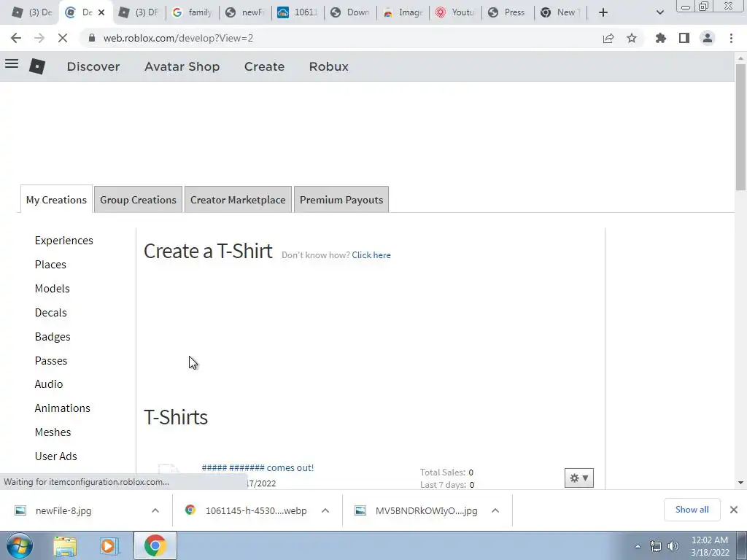Go back with the browser back arrow
This screenshot has height=560, width=747.
(x=16, y=38)
